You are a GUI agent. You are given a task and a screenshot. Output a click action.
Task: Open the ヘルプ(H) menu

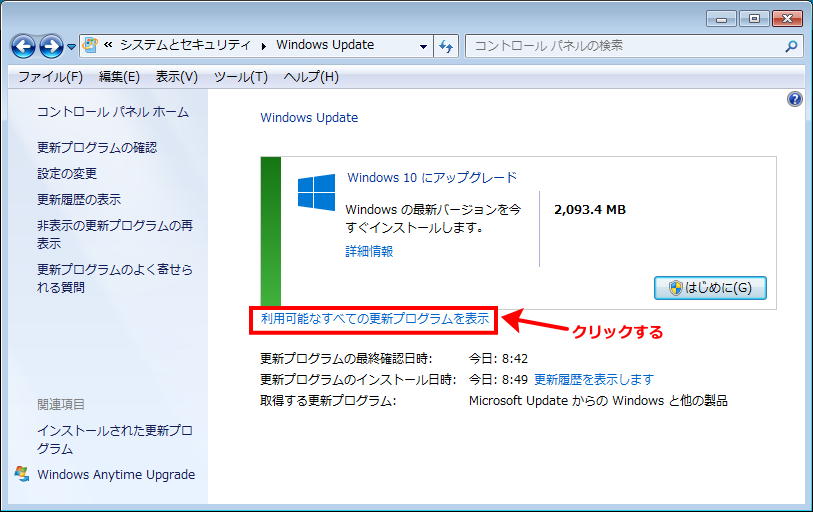click(x=311, y=77)
